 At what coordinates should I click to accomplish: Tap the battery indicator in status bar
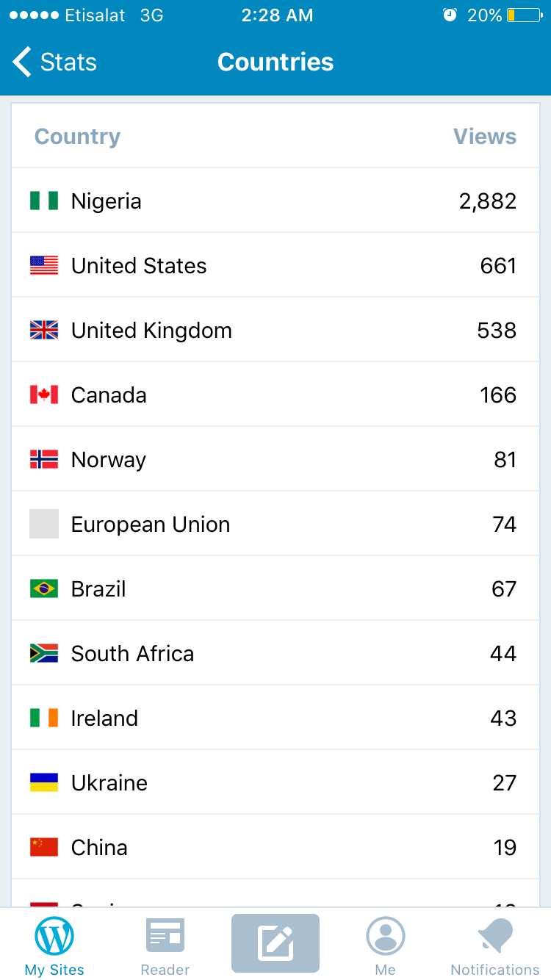click(x=524, y=15)
